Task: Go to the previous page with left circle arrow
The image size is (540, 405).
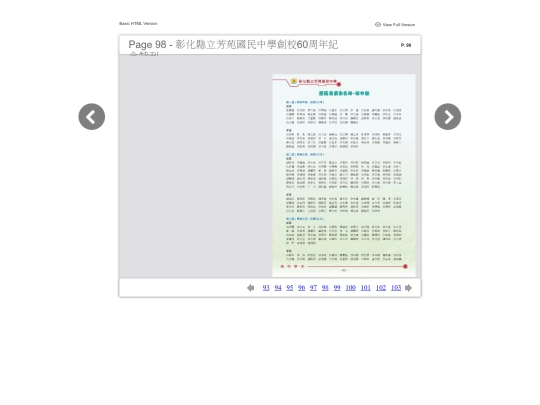Action: point(92,117)
